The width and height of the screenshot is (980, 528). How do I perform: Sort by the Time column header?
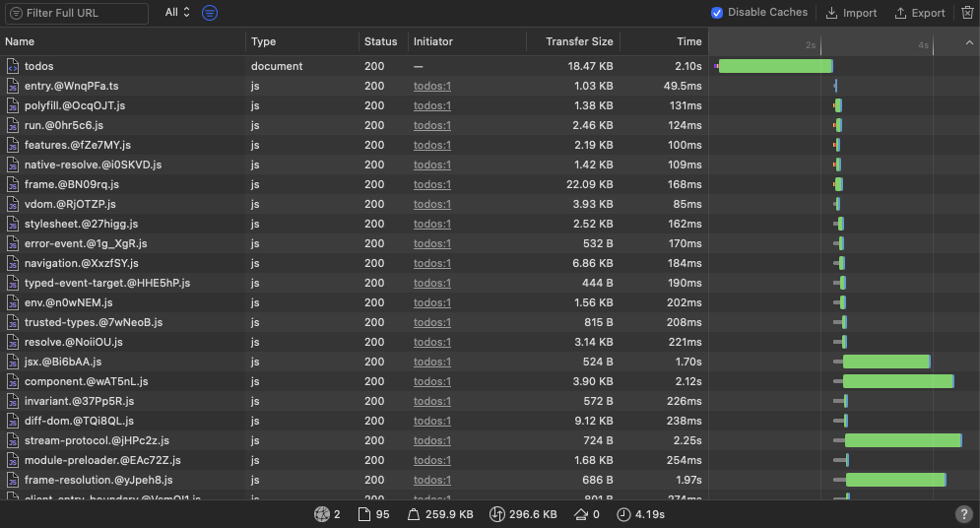(664, 41)
